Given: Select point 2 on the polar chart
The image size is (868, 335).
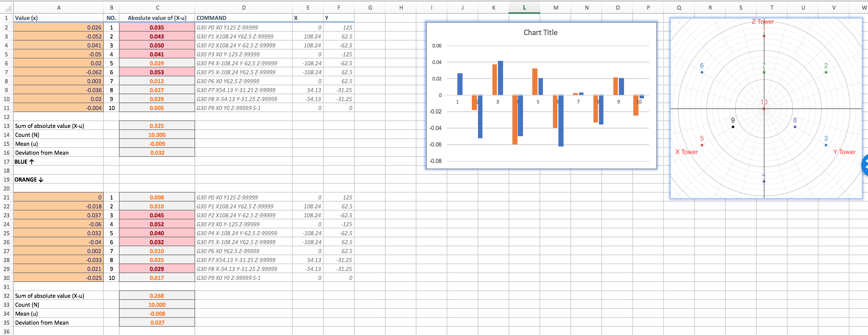Looking at the screenshot, I should pyautogui.click(x=826, y=72).
